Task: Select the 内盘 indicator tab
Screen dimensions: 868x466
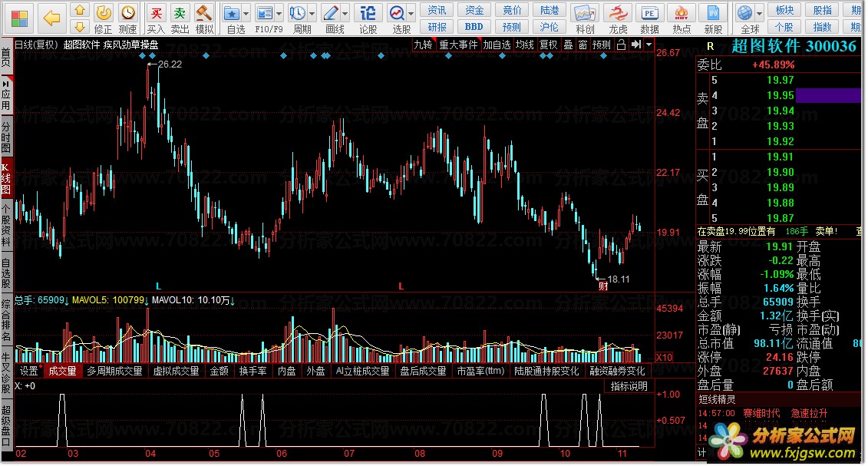Action: 287,371
